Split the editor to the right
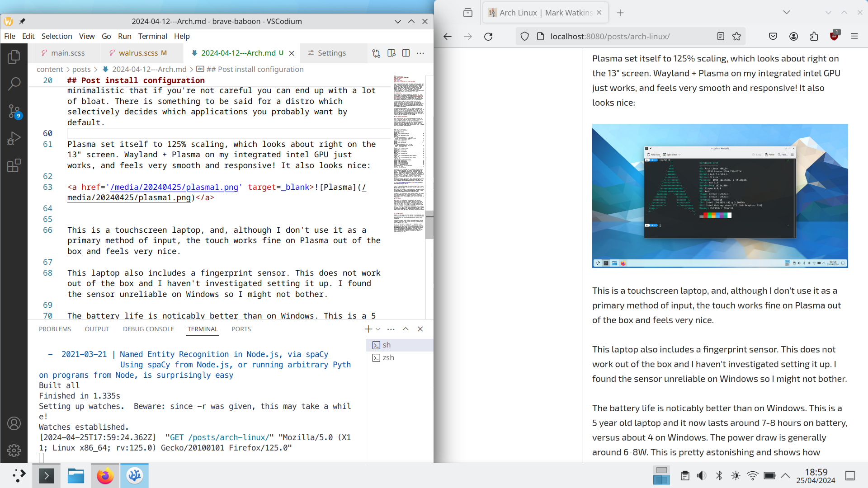The image size is (868, 488). click(406, 53)
